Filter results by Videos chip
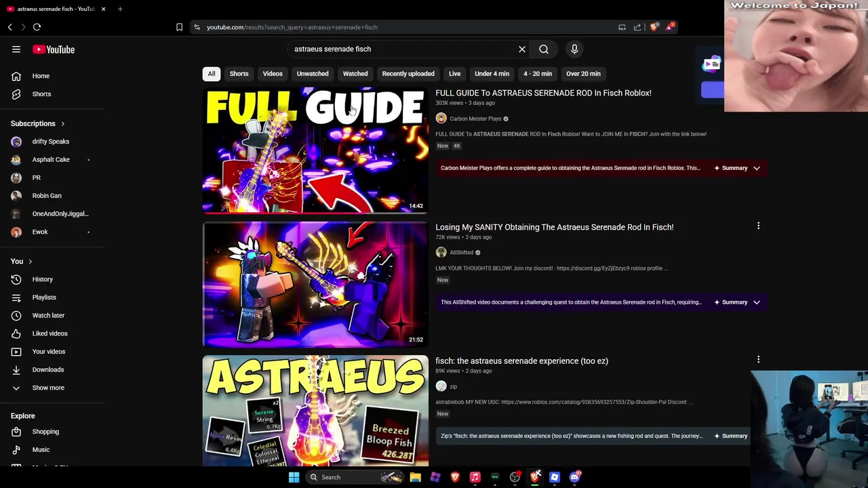This screenshot has width=868, height=488. tap(273, 74)
